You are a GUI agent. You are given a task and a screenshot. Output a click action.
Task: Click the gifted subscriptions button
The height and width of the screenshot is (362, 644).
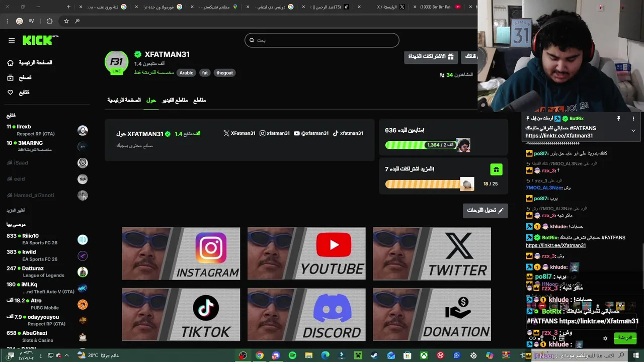(431, 56)
